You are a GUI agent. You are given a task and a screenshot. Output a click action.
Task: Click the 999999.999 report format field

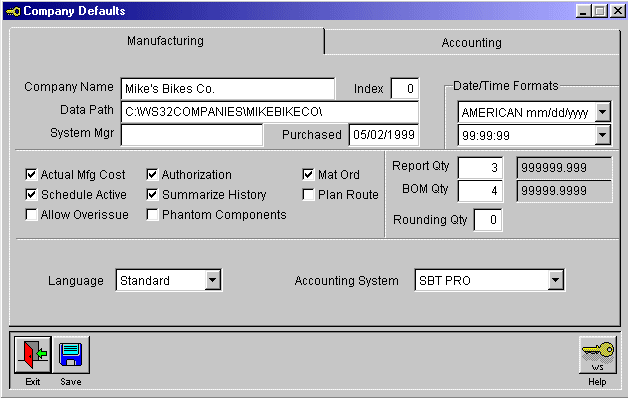pyautogui.click(x=564, y=167)
